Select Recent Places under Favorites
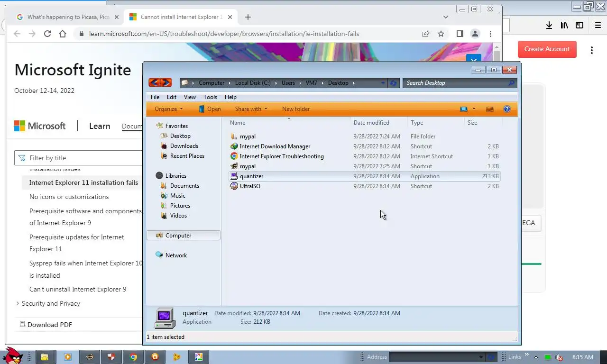Screen dimensions: 607x364 click(187, 156)
